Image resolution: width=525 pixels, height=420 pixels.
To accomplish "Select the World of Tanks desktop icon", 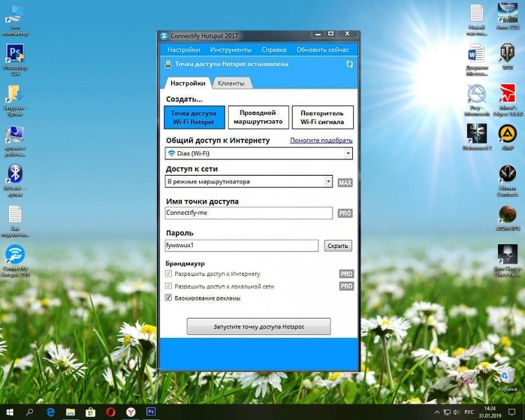I will pyautogui.click(x=508, y=56).
